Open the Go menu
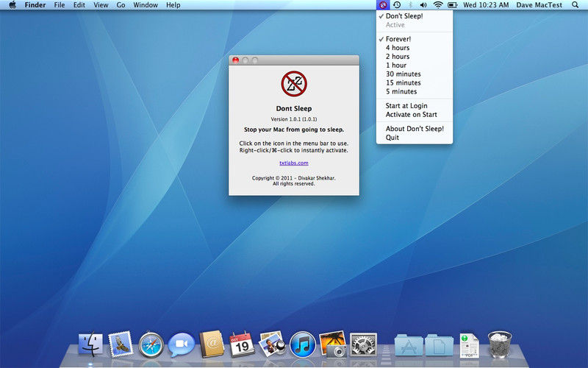 121,5
